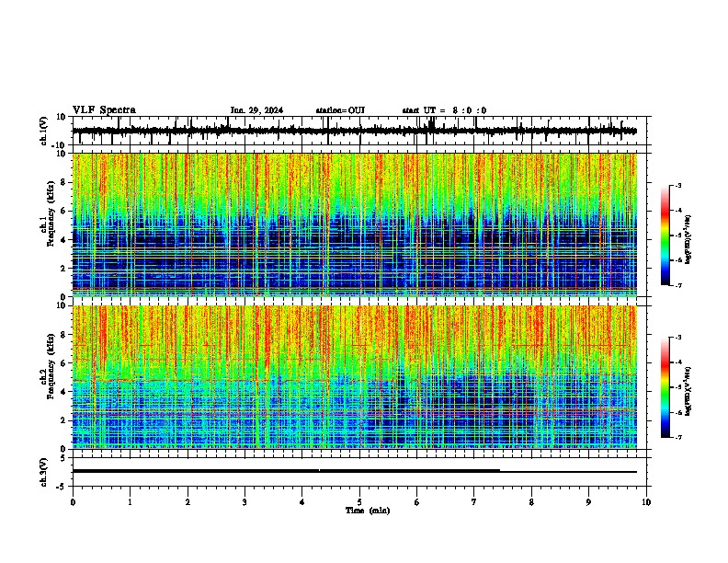Click the 'Time (min)' axis label
728x563 pixels.
pyautogui.click(x=368, y=511)
